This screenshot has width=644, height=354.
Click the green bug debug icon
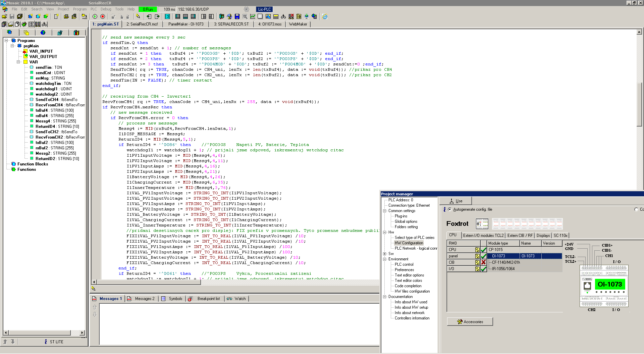point(24,24)
